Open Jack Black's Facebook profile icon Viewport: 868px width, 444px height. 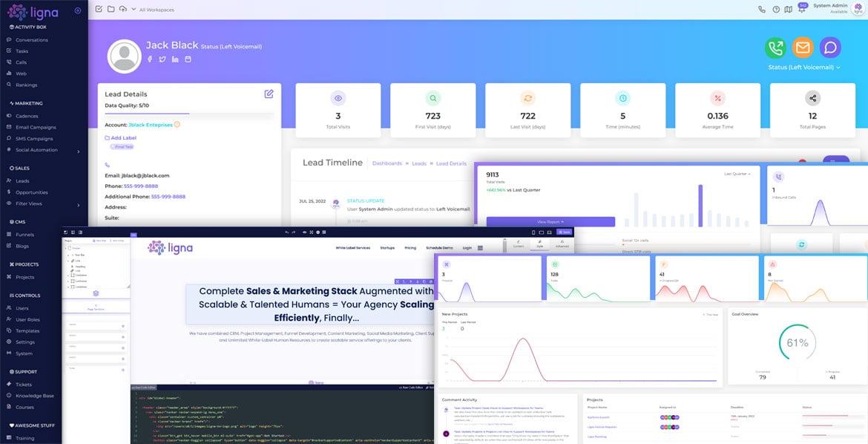click(149, 59)
